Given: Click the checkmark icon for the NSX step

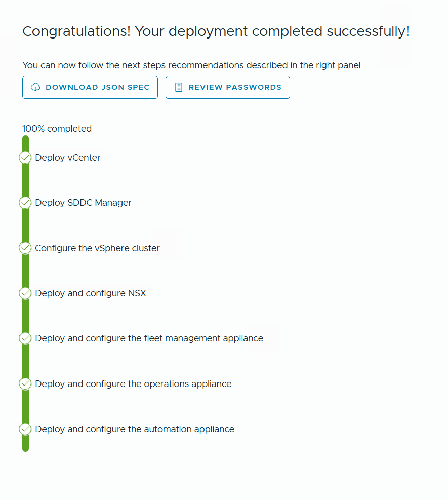Looking at the screenshot, I should [25, 293].
